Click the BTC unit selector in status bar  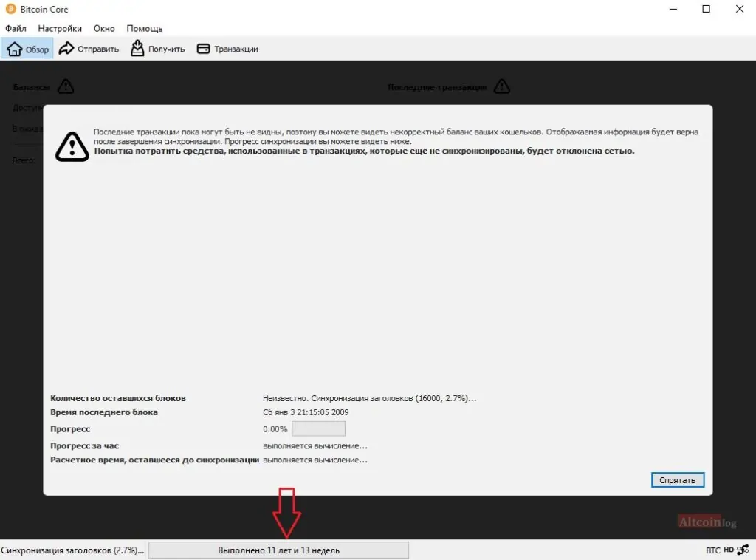coord(713,550)
